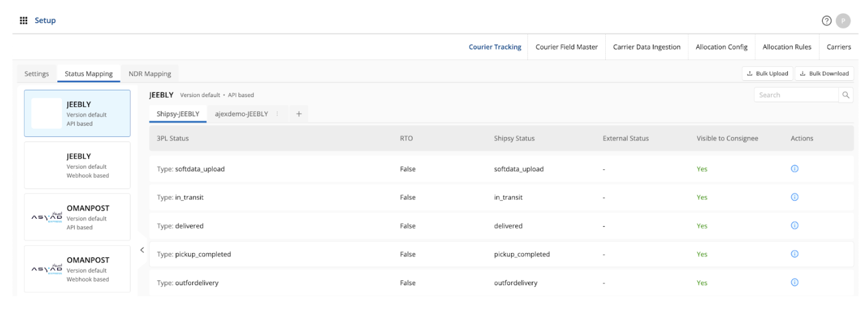This screenshot has width=868, height=311.
Task: Click the Bulk Upload button
Action: point(767,74)
